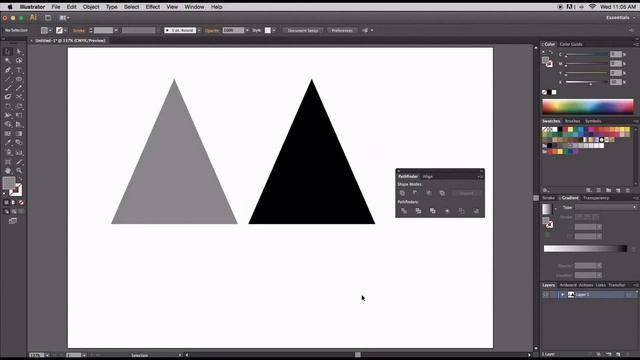This screenshot has height=360, width=640.
Task: Click Minus Back in Pathfinders row
Action: [476, 211]
